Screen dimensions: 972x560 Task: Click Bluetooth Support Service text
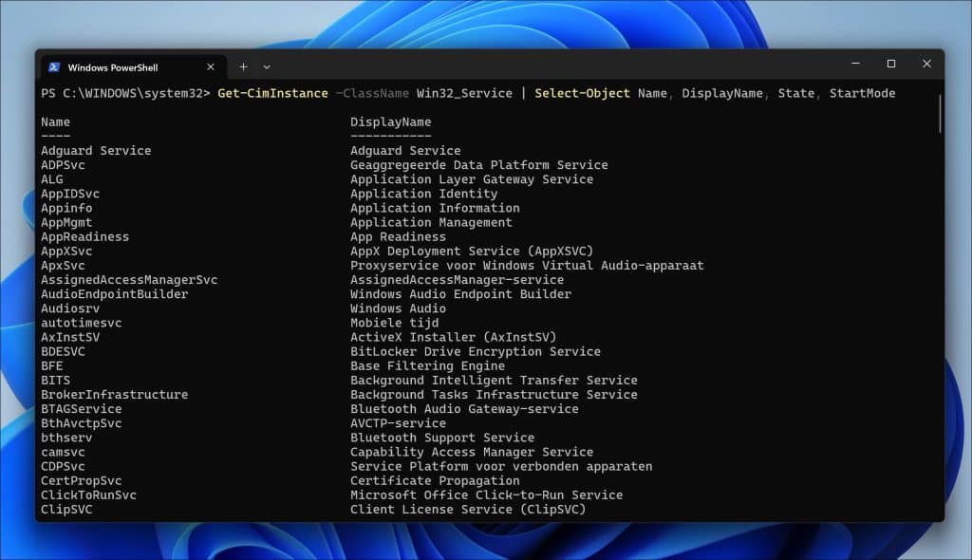[442, 438]
